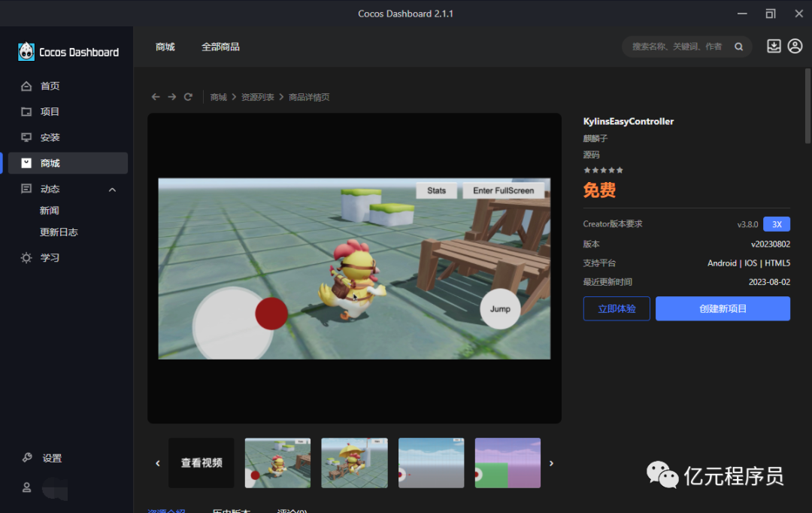
Task: Click the Stats button in the preview
Action: pos(437,191)
